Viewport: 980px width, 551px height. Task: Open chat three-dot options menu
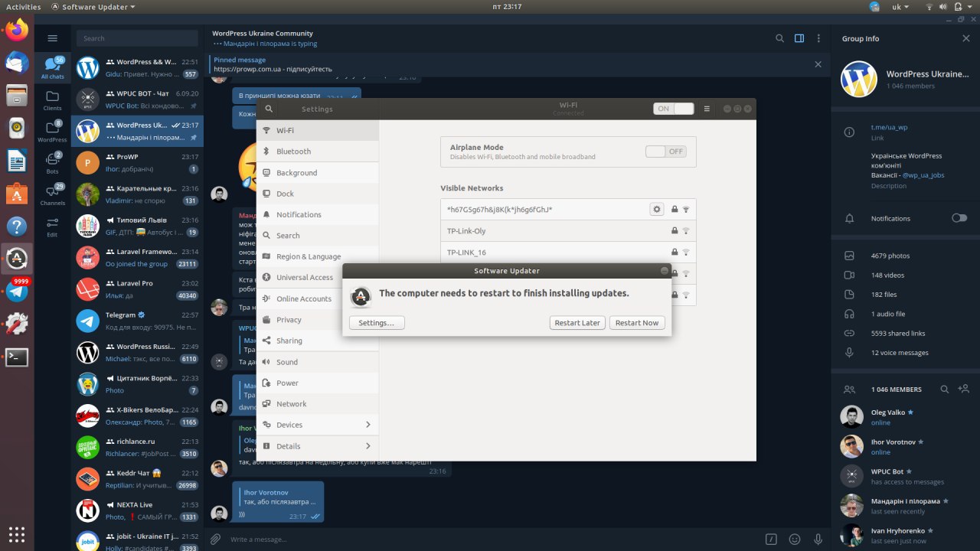818,38
